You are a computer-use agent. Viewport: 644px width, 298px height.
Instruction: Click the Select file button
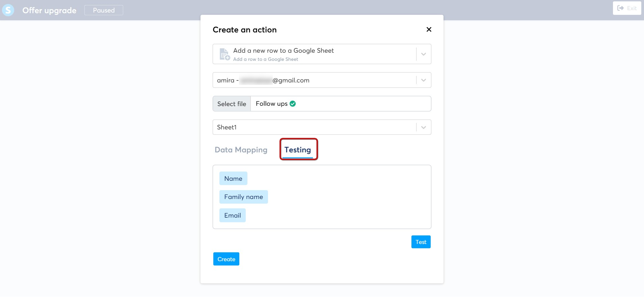click(x=232, y=104)
